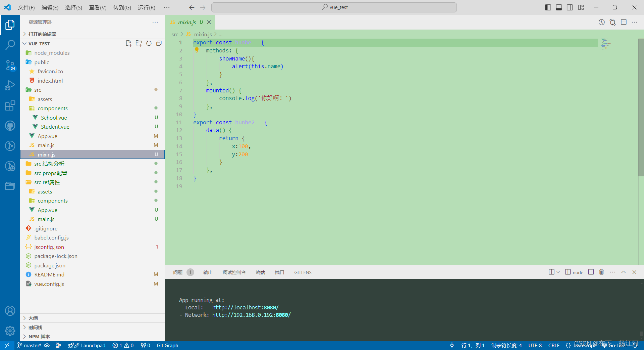Screen dimensions: 644x350
Task: Open the Run menu
Action: click(146, 7)
